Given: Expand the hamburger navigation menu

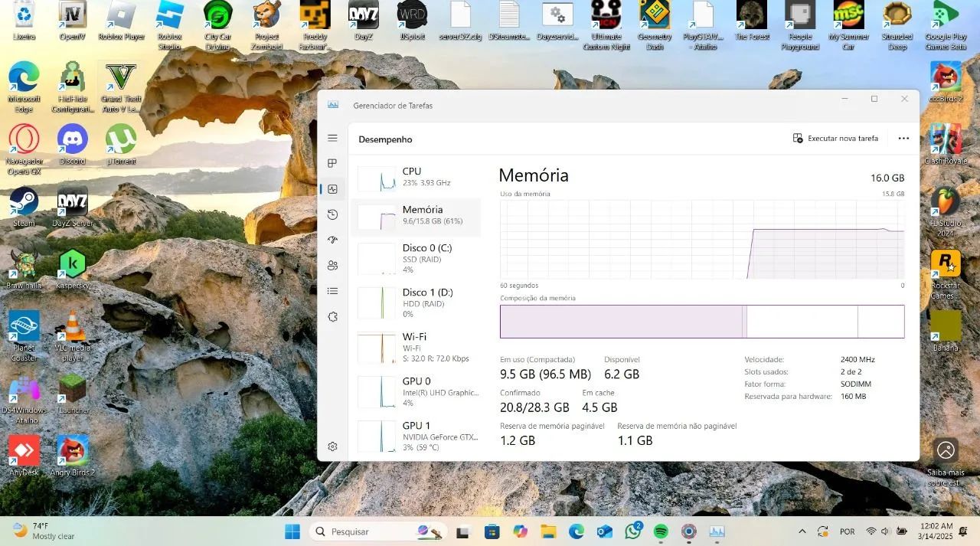Looking at the screenshot, I should point(332,138).
